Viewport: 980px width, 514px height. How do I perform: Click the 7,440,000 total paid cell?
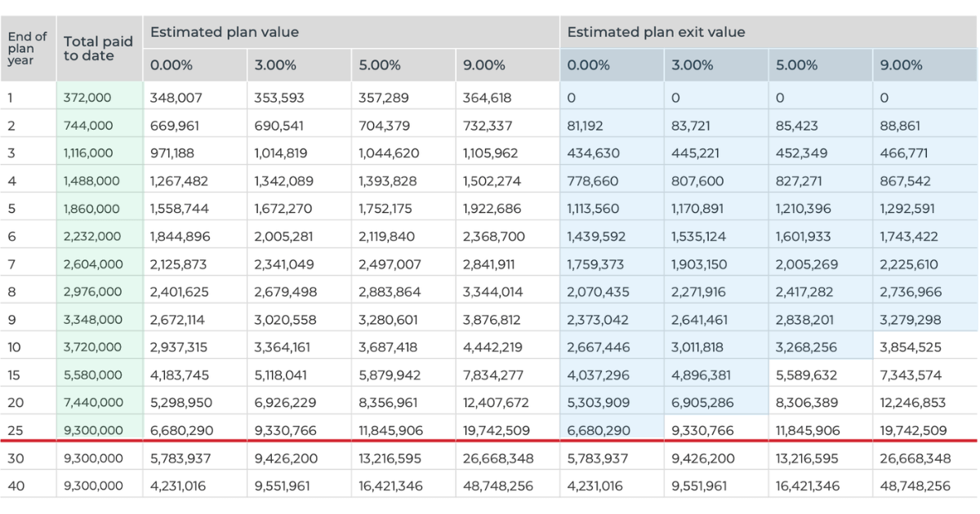93,403
